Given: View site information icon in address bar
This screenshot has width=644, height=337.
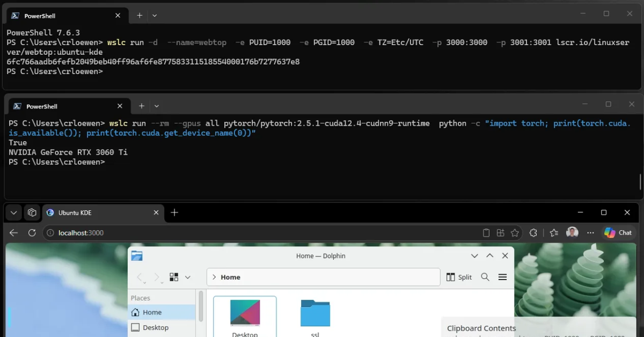Looking at the screenshot, I should pyautogui.click(x=50, y=233).
